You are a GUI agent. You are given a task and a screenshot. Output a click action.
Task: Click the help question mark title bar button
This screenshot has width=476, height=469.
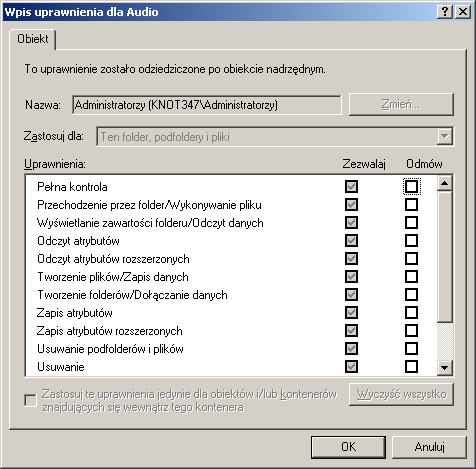point(445,12)
